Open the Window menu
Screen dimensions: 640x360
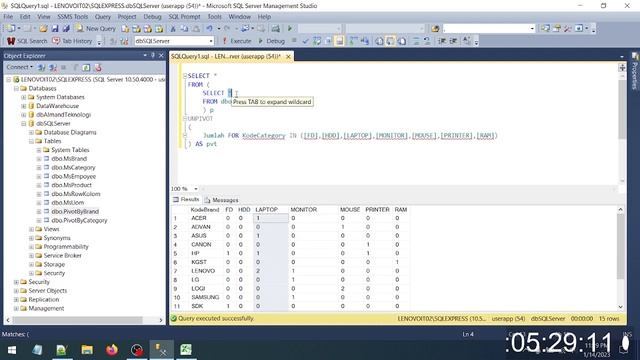(x=239, y=17)
